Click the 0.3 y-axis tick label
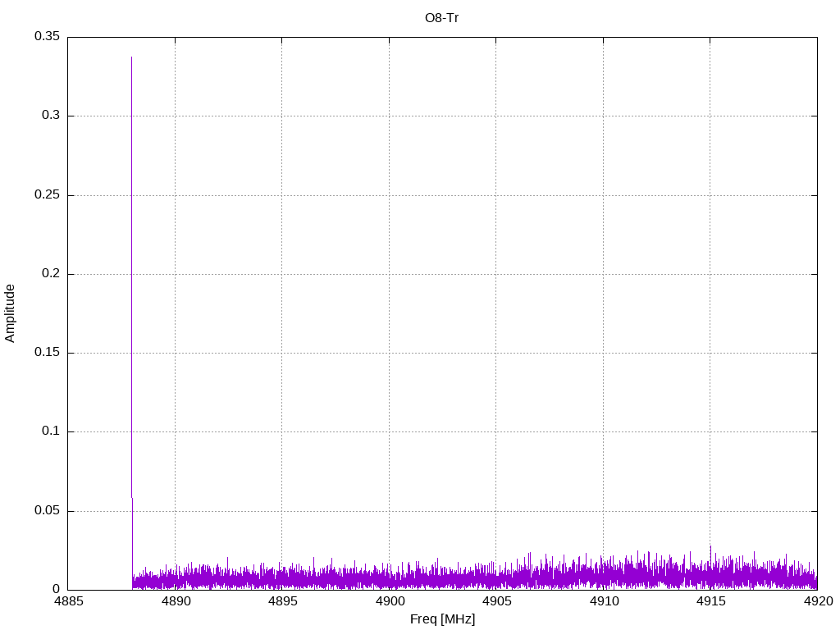Screen dimensions: 840x630 point(50,116)
